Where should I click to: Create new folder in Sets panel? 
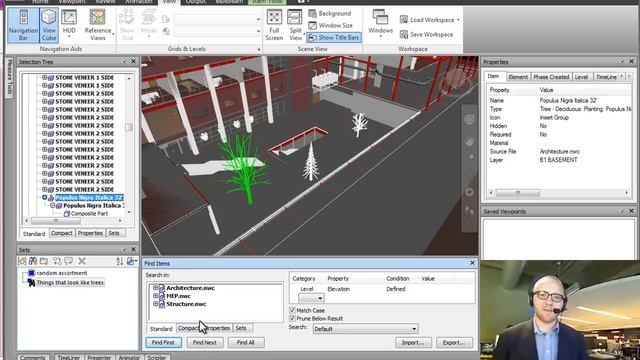pyautogui.click(x=44, y=261)
